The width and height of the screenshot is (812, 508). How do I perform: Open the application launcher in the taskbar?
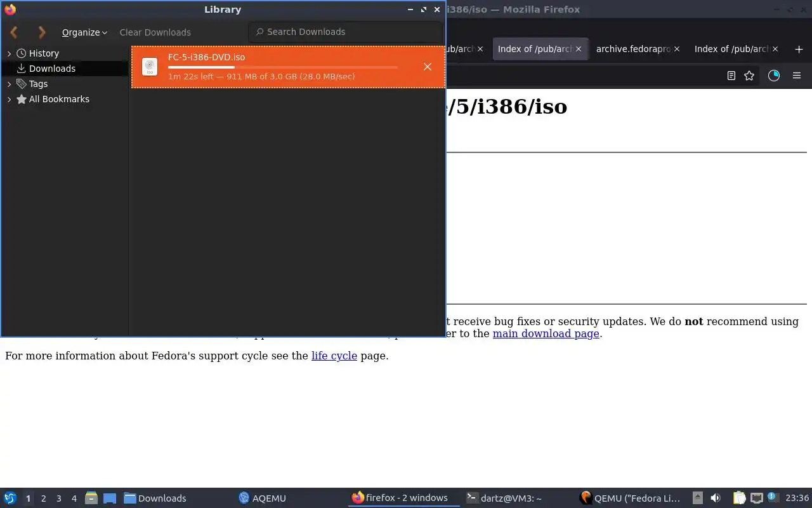pyautogui.click(x=10, y=498)
